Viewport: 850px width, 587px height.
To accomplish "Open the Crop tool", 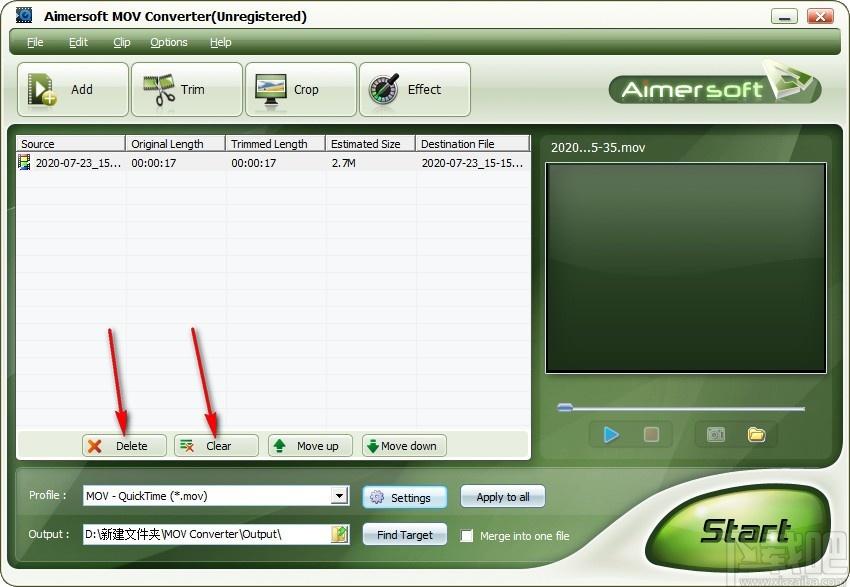I will [x=301, y=89].
